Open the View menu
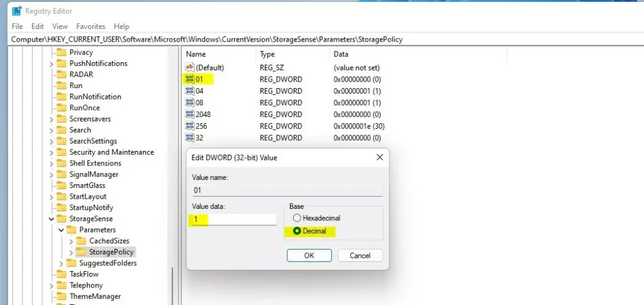The image size is (644, 305). pos(60,26)
